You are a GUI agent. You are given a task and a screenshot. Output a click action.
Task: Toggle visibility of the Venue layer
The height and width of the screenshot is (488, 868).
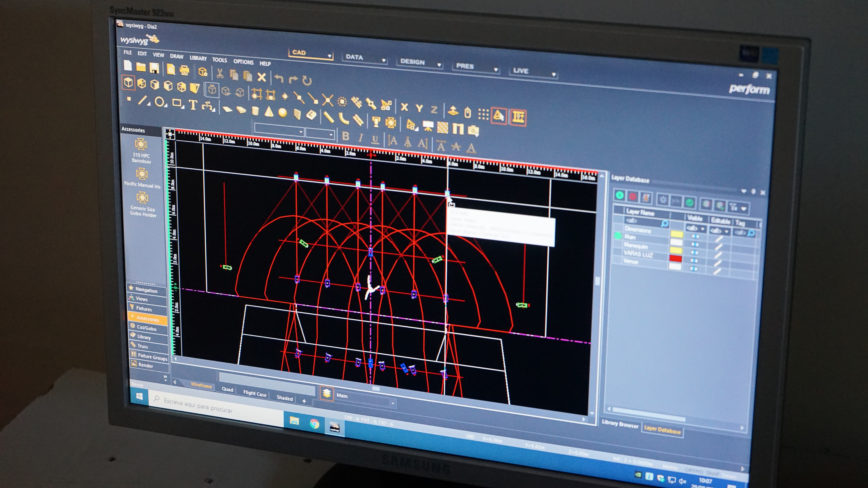(694, 268)
